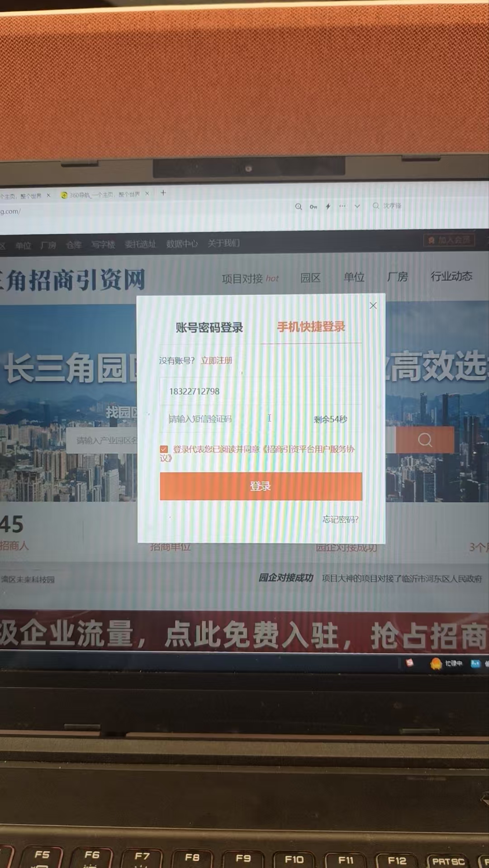The width and height of the screenshot is (489, 868).
Task: Click the lightning speed mode icon
Action: point(328,206)
